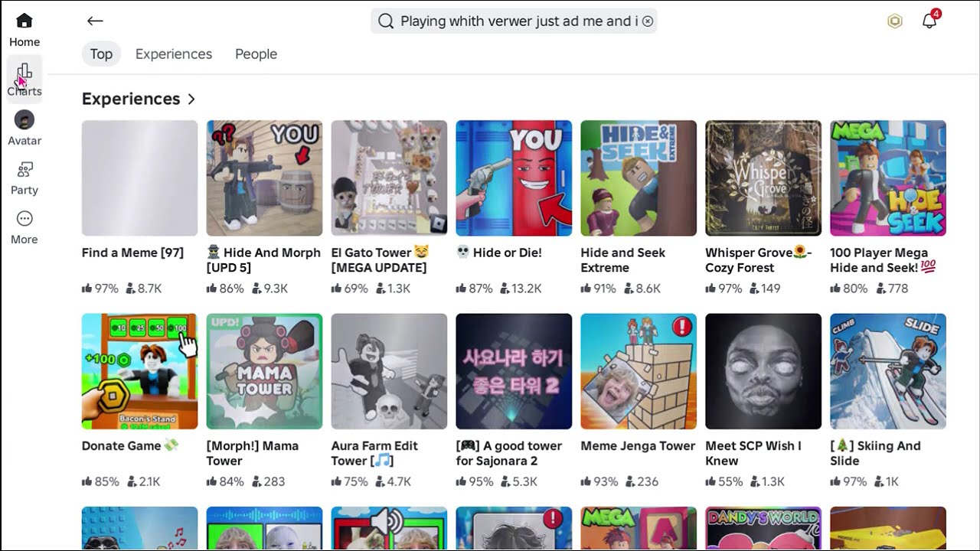Clear the search field text
The width and height of the screenshot is (980, 551).
point(648,21)
